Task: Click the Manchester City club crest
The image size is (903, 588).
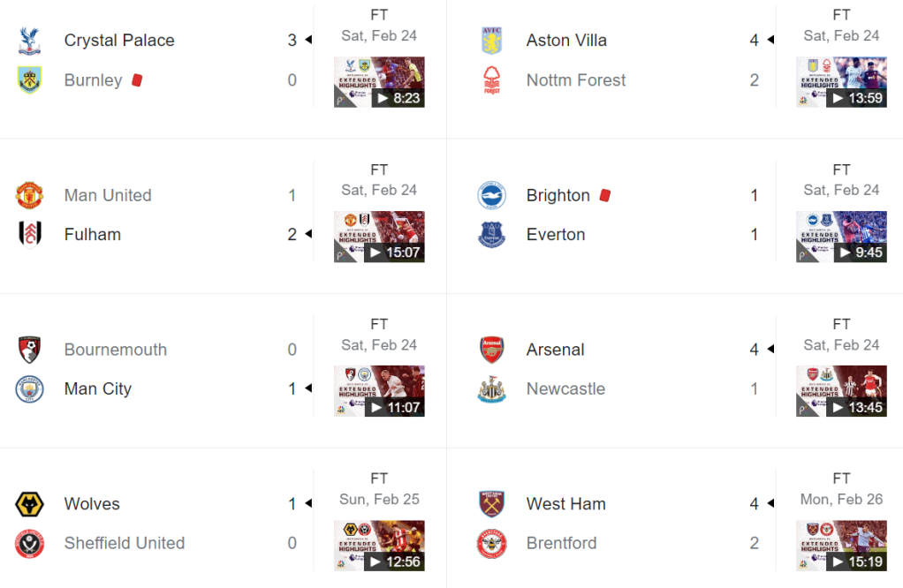Action: click(x=29, y=389)
